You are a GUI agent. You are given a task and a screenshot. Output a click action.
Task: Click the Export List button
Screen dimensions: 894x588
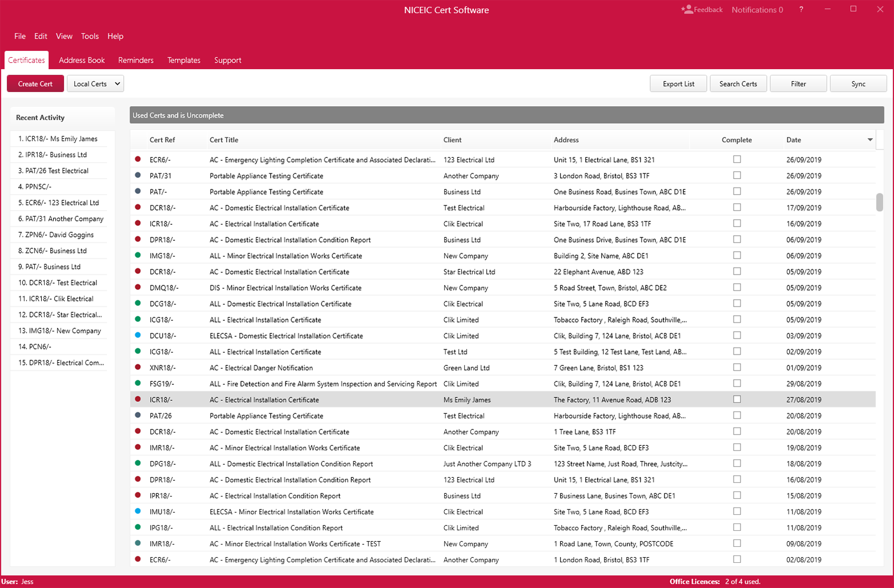[x=678, y=84]
